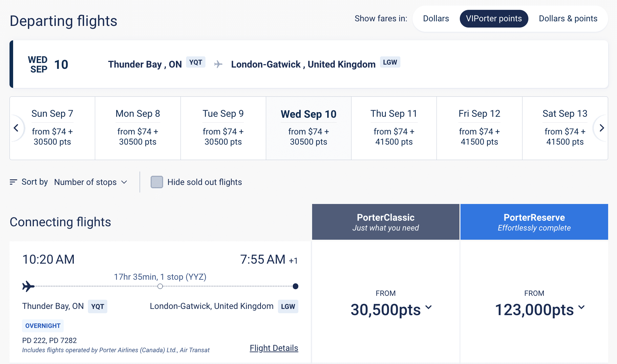This screenshot has height=364, width=617.
Task: Click the departing plane icon on flight timeline
Action: click(x=28, y=286)
